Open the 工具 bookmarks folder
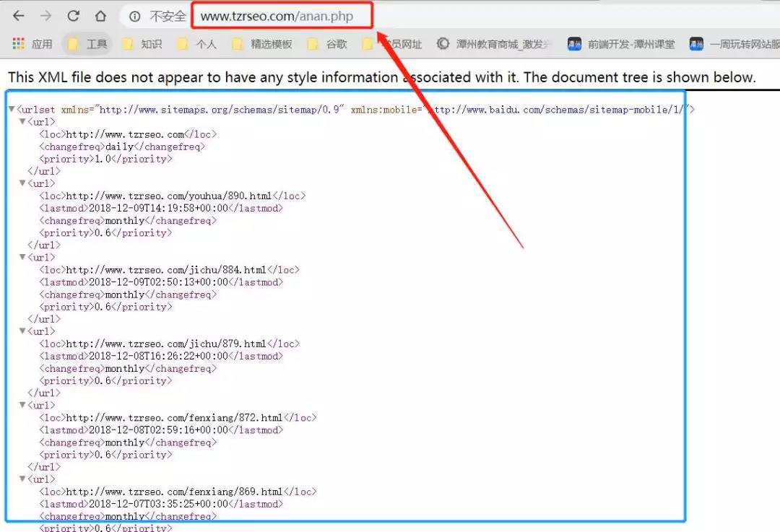This screenshot has height=532, width=780. click(x=87, y=44)
